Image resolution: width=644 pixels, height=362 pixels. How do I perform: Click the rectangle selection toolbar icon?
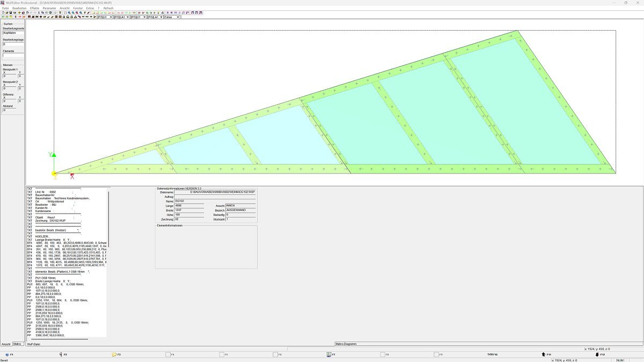(65, 12)
